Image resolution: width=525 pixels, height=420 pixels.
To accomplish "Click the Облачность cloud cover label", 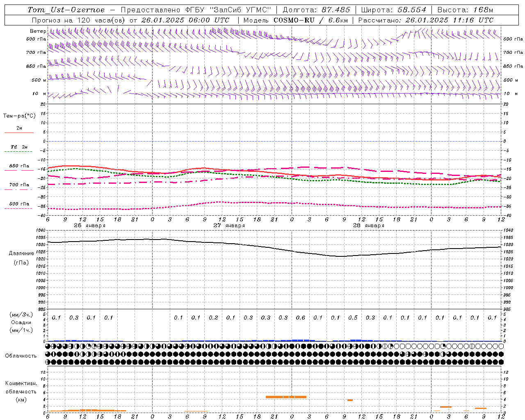I will tap(21, 356).
